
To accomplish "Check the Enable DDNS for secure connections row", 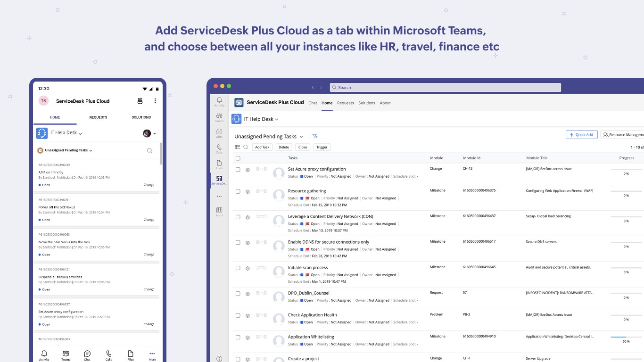I will coord(238,243).
